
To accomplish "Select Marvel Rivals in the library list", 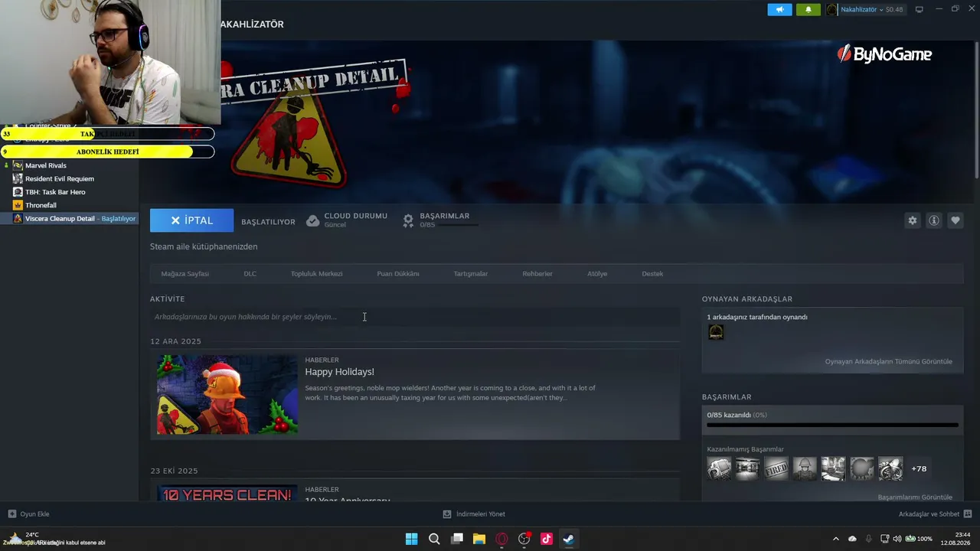I will pos(46,165).
